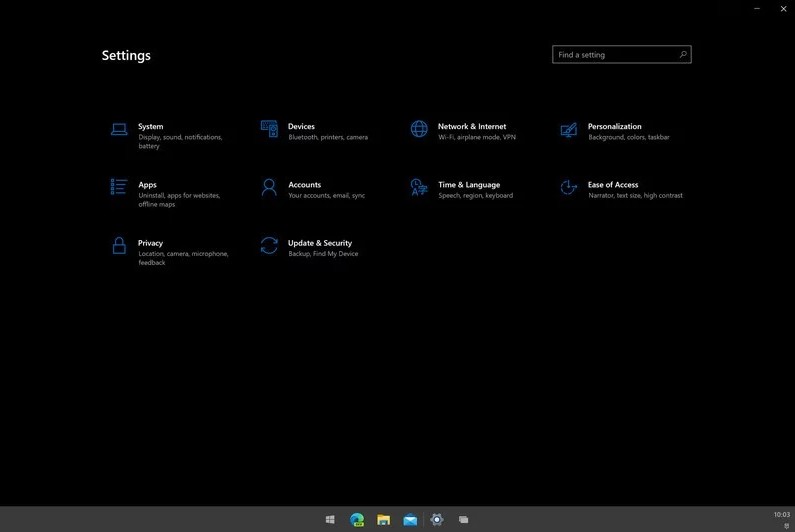This screenshot has width=795, height=532.
Task: Click the Settings gear in taskbar
Action: click(x=437, y=520)
